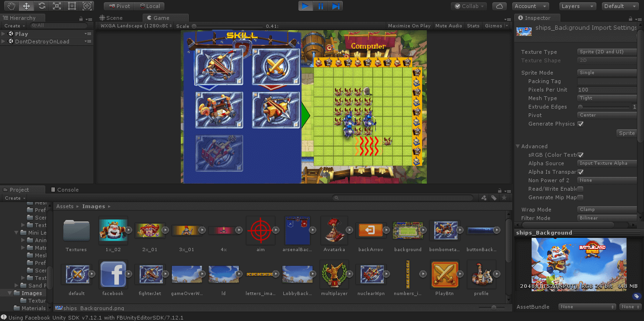This screenshot has height=321, width=644.
Task: Select the Hand tool in the toolbar
Action: [x=11, y=6]
